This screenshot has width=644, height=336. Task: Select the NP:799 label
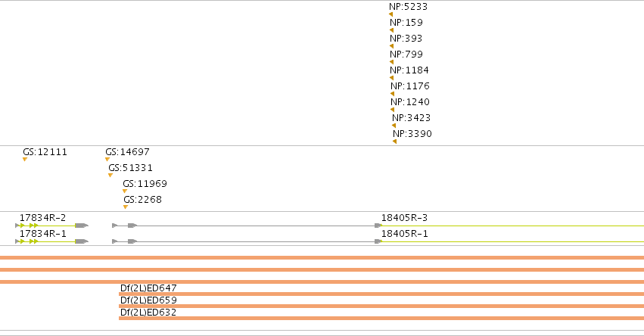click(406, 54)
